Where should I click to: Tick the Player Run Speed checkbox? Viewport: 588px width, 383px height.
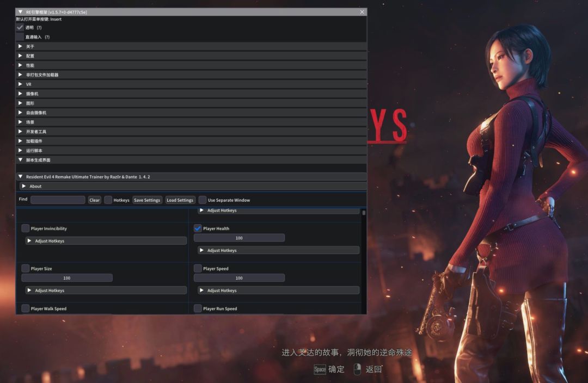point(198,308)
